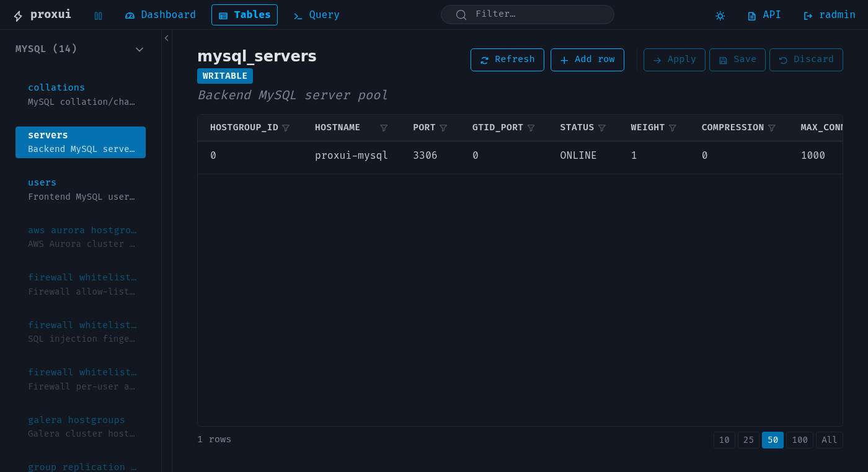868x472 pixels.
Task: Select 100 rows per page
Action: click(800, 440)
